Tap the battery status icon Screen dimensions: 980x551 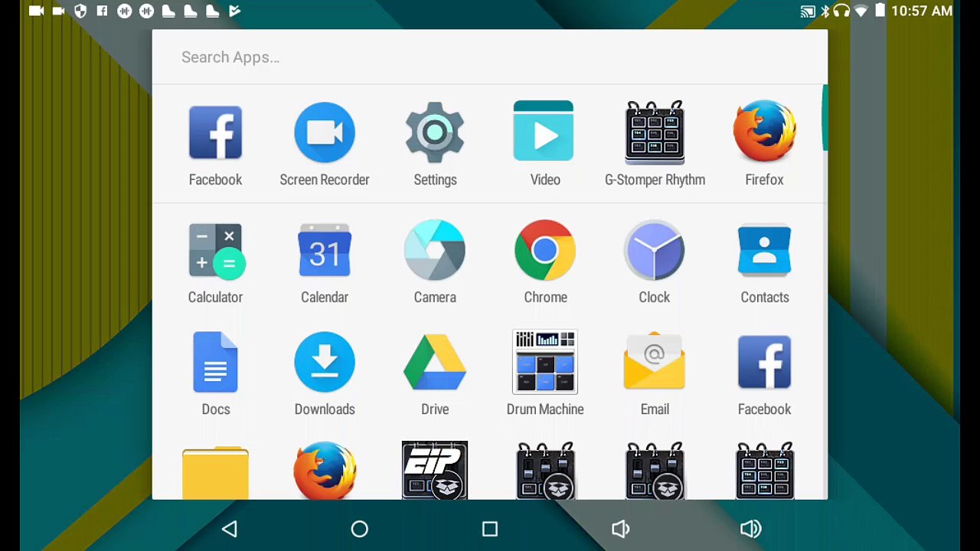click(880, 11)
